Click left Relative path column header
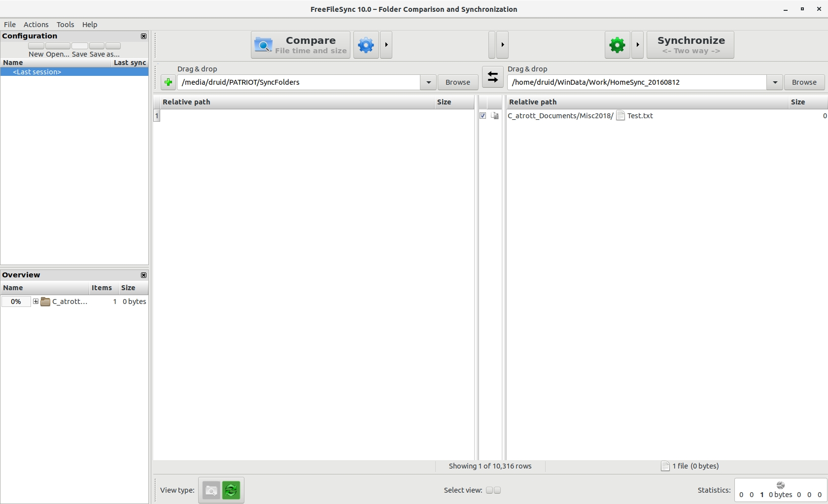The image size is (828, 504). pos(297,102)
